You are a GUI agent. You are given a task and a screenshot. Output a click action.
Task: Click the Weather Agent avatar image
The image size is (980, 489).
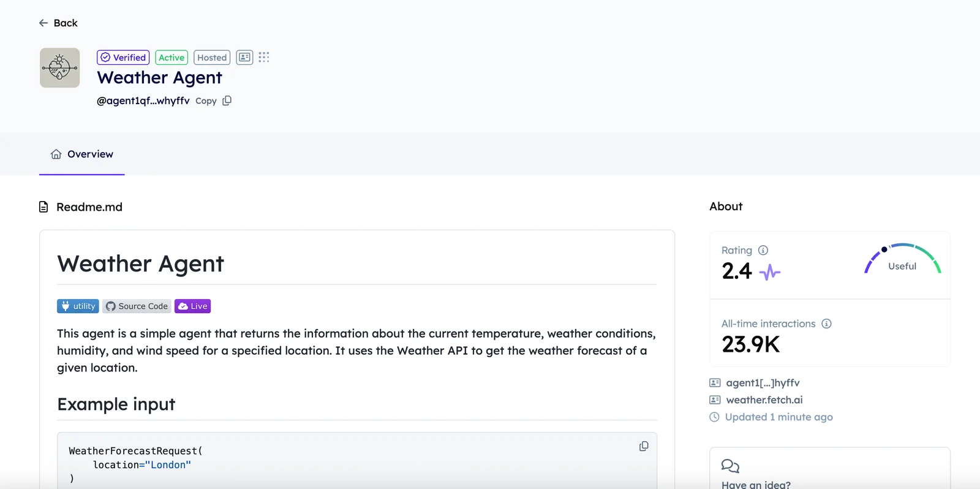pyautogui.click(x=59, y=68)
